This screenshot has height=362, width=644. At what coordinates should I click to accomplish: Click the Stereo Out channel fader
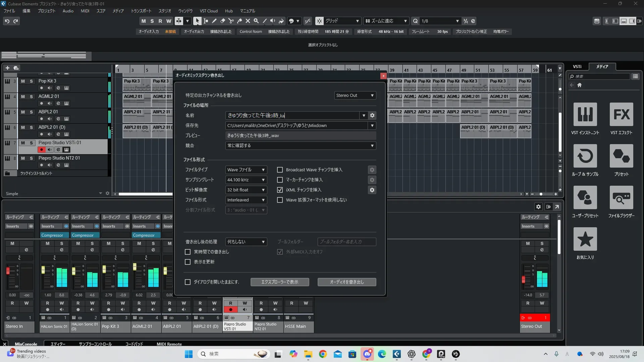(523, 279)
